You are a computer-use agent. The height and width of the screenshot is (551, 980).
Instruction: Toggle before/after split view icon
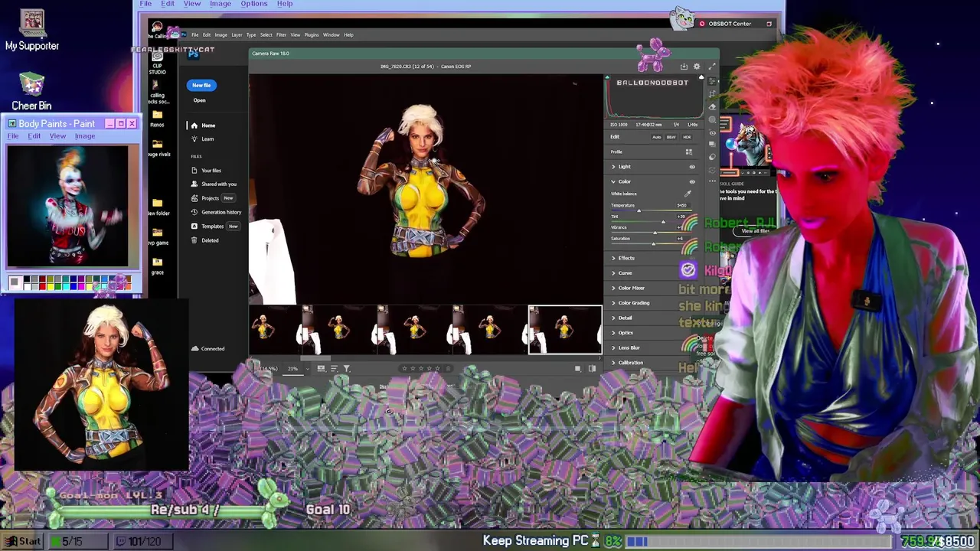(x=592, y=368)
